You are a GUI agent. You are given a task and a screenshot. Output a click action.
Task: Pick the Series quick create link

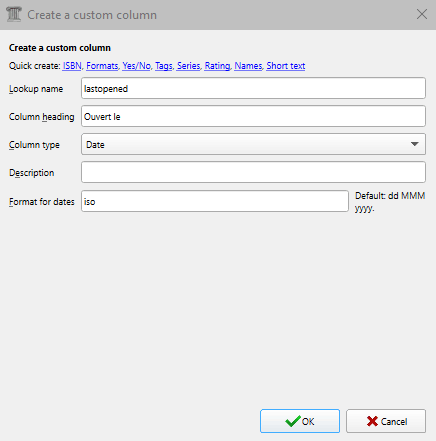[x=188, y=66]
